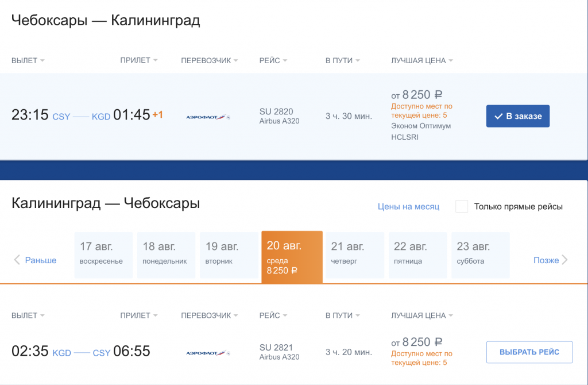Click the right arrow to show later dates
The height and width of the screenshot is (385, 588).
point(565,260)
